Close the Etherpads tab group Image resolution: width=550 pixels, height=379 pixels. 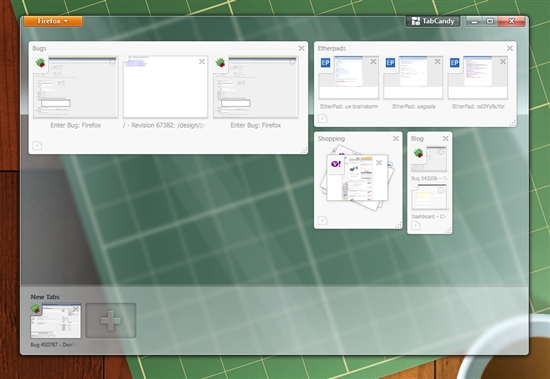pyautogui.click(x=510, y=48)
